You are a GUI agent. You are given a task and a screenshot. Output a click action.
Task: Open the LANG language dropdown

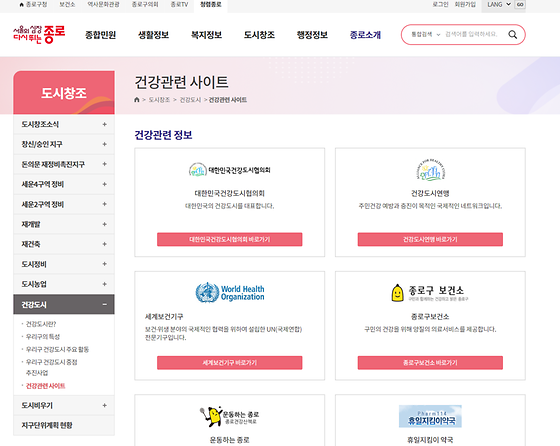point(499,5)
